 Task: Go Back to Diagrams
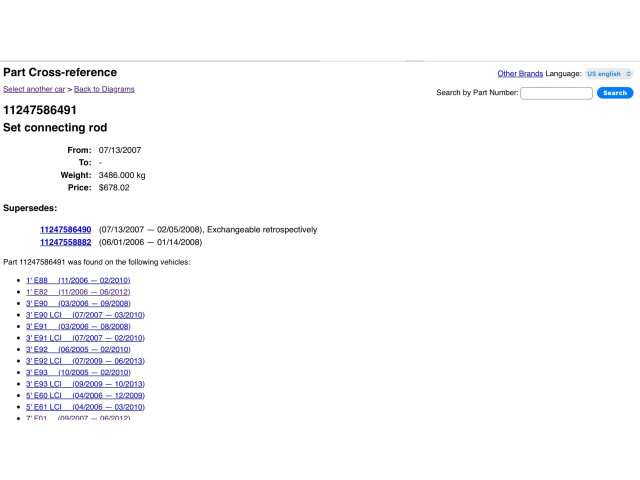coord(104,89)
